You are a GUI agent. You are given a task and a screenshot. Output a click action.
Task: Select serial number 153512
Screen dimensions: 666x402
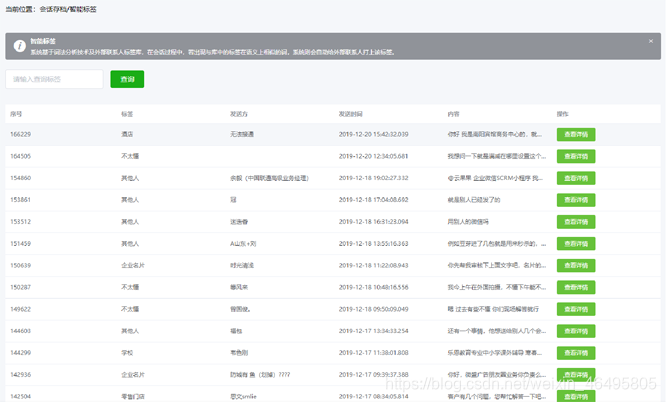[x=20, y=222]
